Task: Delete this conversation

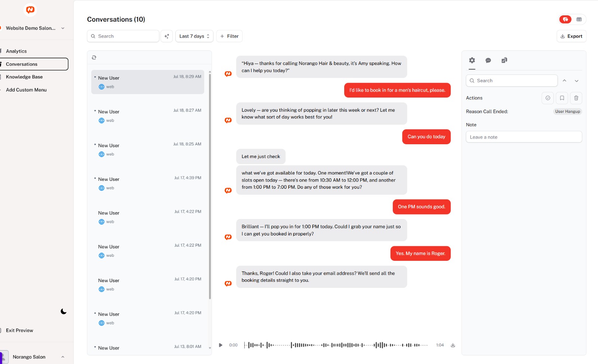Action: pos(576,98)
